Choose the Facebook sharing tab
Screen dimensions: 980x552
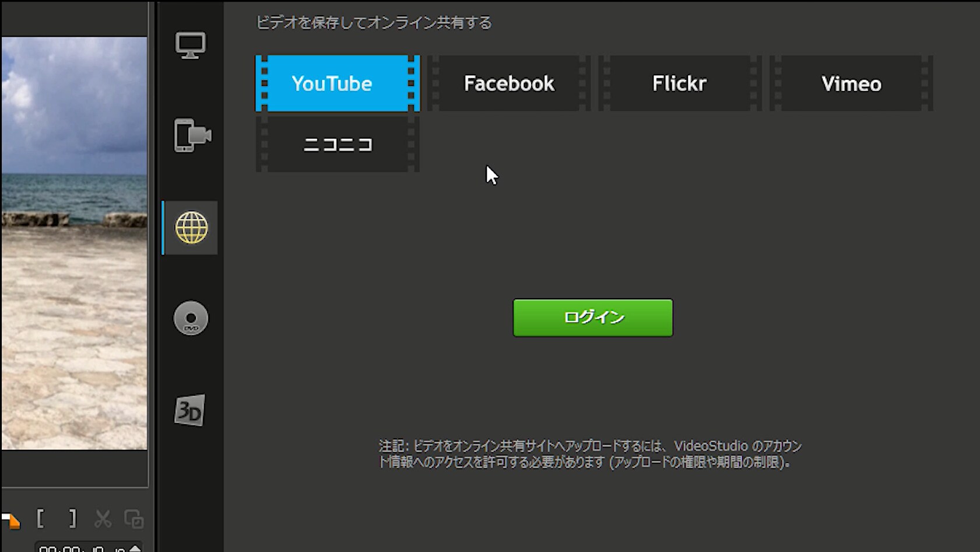coord(509,83)
